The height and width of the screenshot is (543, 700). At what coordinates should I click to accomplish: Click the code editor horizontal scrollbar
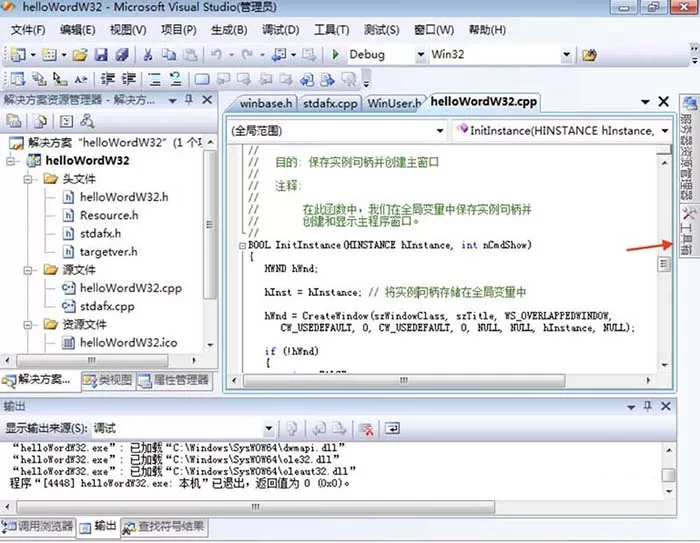[404, 380]
